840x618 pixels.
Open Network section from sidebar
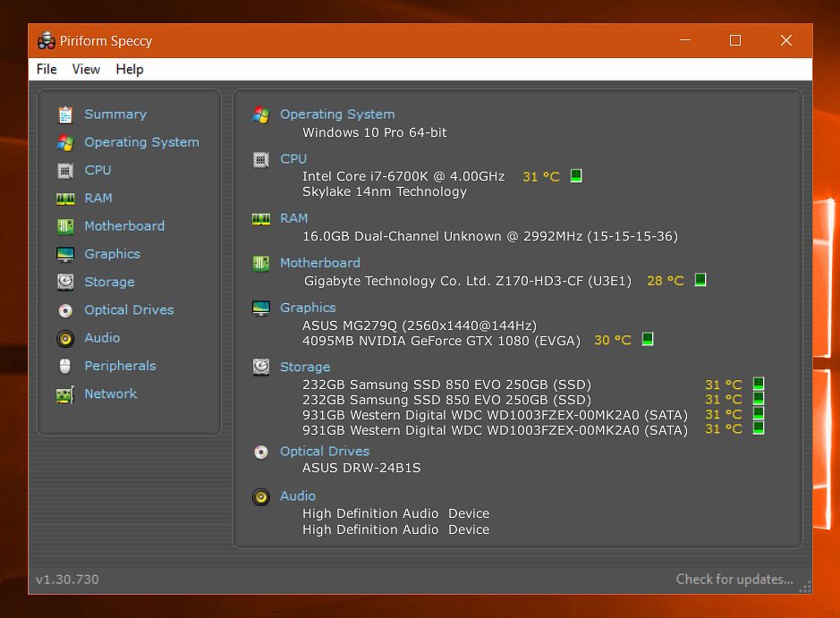pos(111,394)
